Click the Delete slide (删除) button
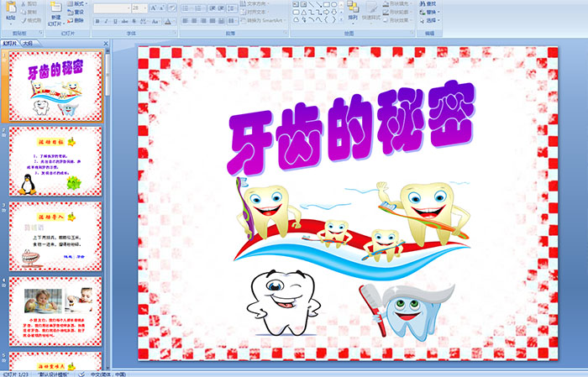This screenshot has height=377, width=588. [76, 20]
